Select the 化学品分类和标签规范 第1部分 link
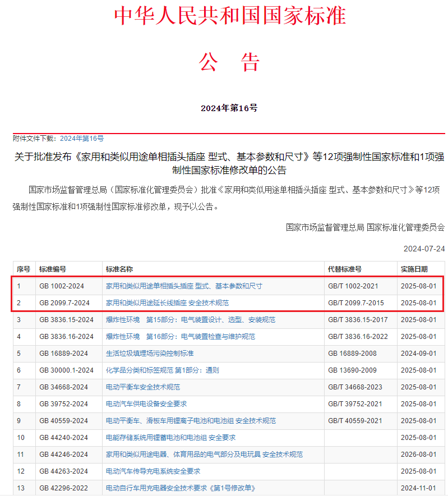 point(162,370)
